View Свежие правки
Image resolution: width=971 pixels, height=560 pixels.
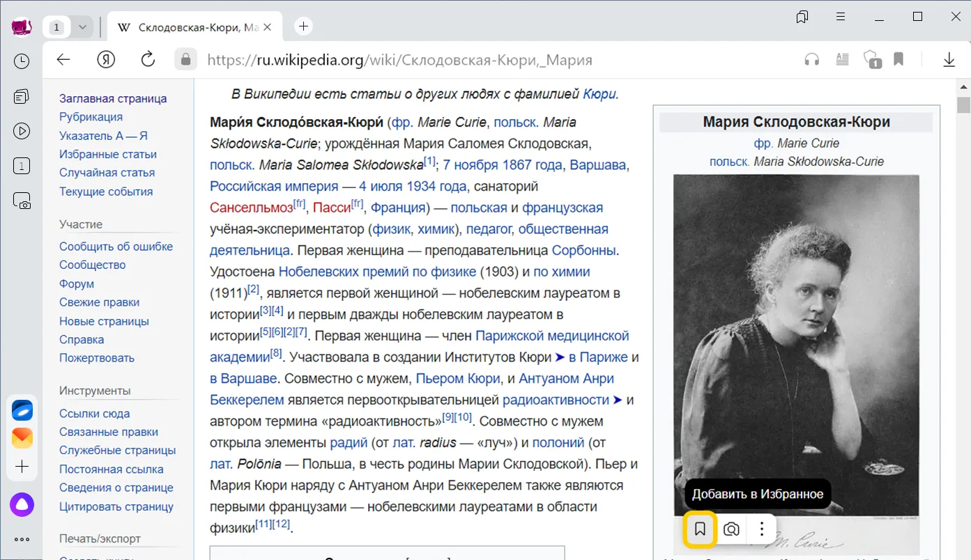point(99,302)
